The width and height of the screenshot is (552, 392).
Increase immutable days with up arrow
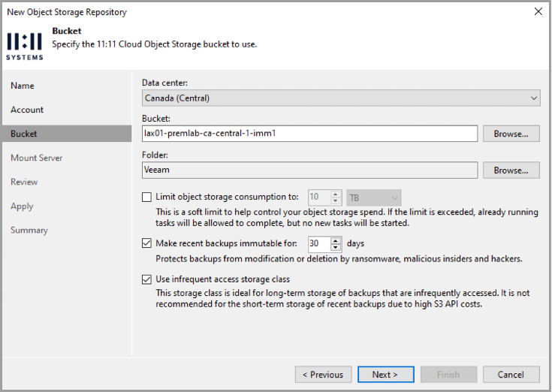[x=336, y=240]
